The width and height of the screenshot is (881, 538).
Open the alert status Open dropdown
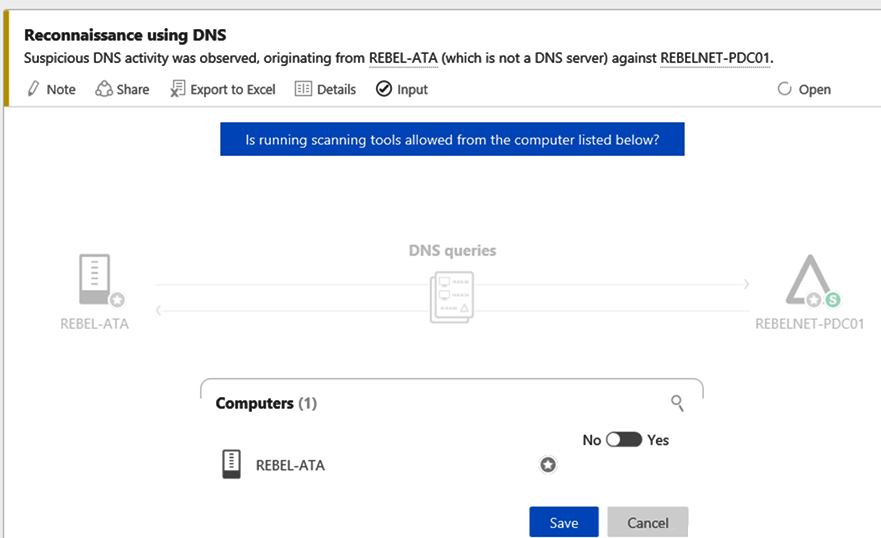tap(805, 89)
